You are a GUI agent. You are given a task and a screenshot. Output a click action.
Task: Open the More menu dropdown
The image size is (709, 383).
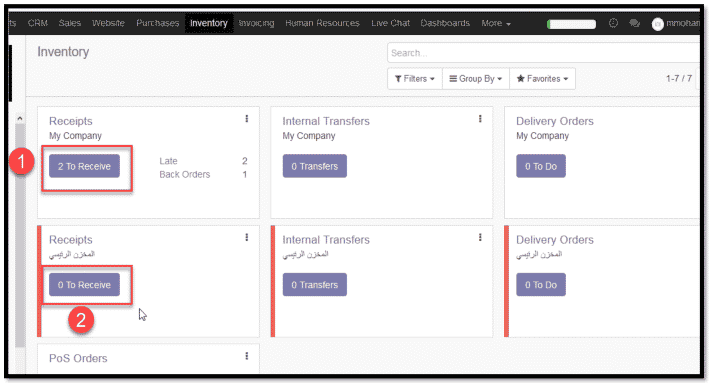pyautogui.click(x=496, y=23)
